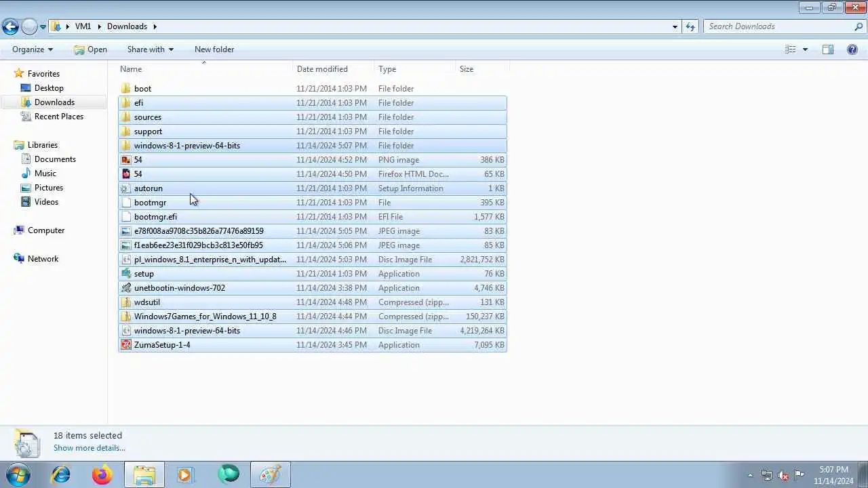Image resolution: width=868 pixels, height=488 pixels.
Task: Select pl_windows_8.1_enterprise disc image icon
Action: [126, 260]
